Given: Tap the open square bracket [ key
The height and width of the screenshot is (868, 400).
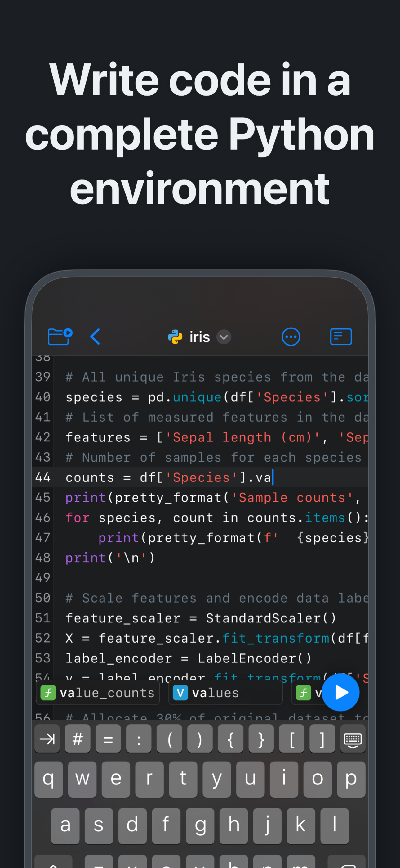Looking at the screenshot, I should click(x=292, y=739).
